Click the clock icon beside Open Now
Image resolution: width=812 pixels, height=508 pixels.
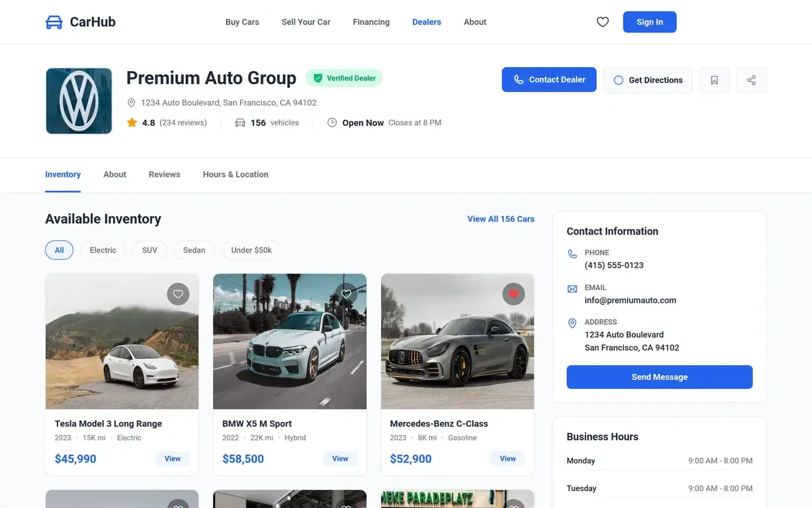pos(332,123)
